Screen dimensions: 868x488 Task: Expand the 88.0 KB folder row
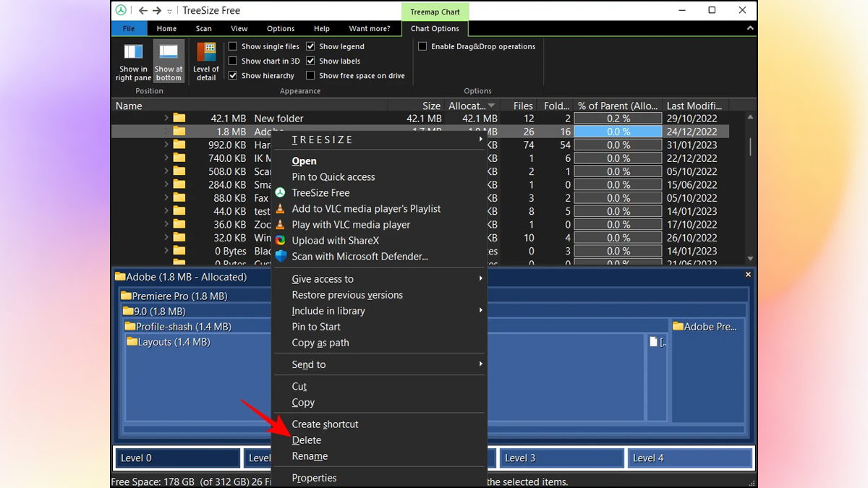[x=166, y=197]
